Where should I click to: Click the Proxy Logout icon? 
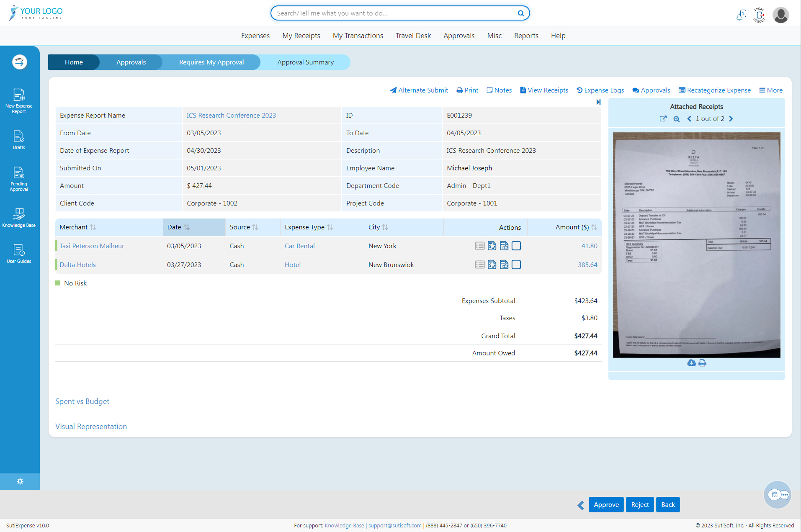coord(760,15)
